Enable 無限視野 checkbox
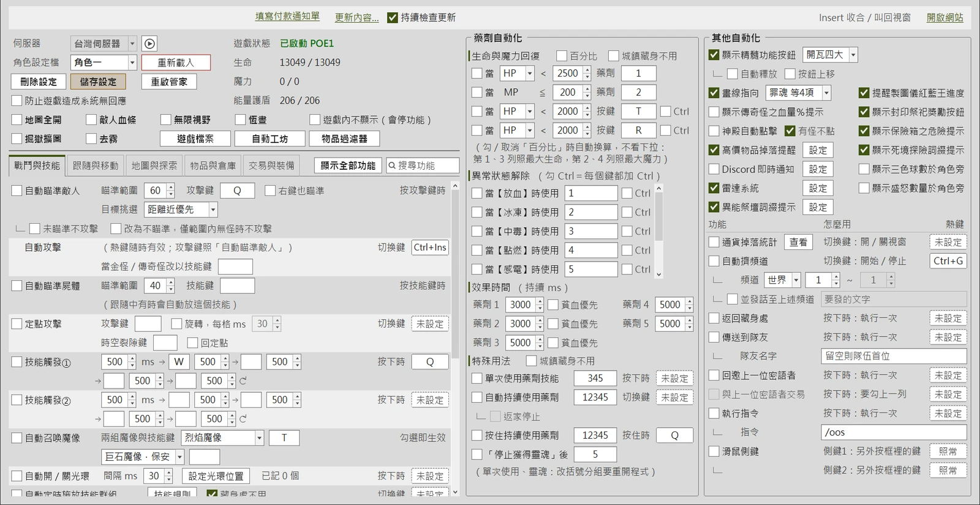The width and height of the screenshot is (980, 505). [x=166, y=120]
